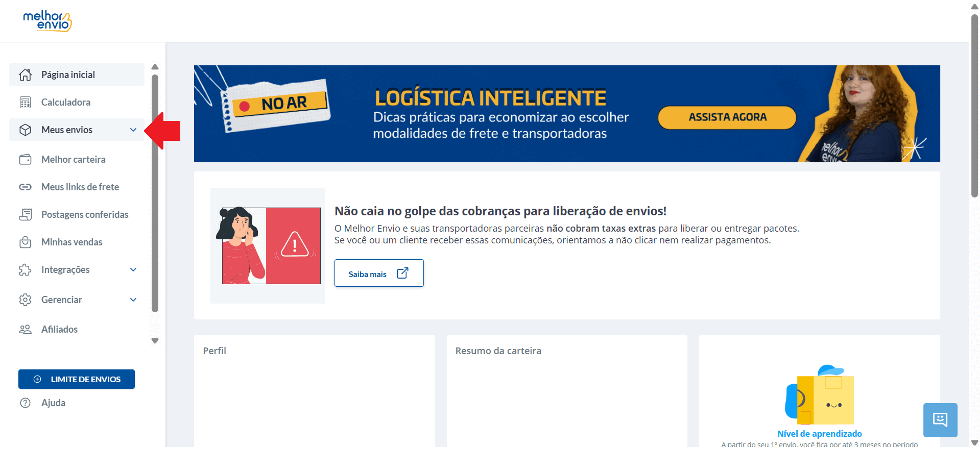This screenshot has width=980, height=449.
Task: Click the Perfil card heading
Action: point(214,351)
